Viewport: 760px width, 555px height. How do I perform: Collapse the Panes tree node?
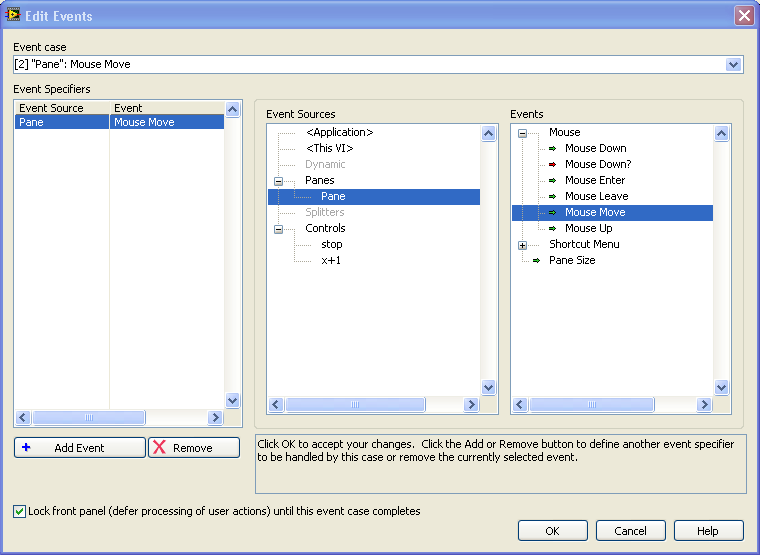pyautogui.click(x=278, y=181)
